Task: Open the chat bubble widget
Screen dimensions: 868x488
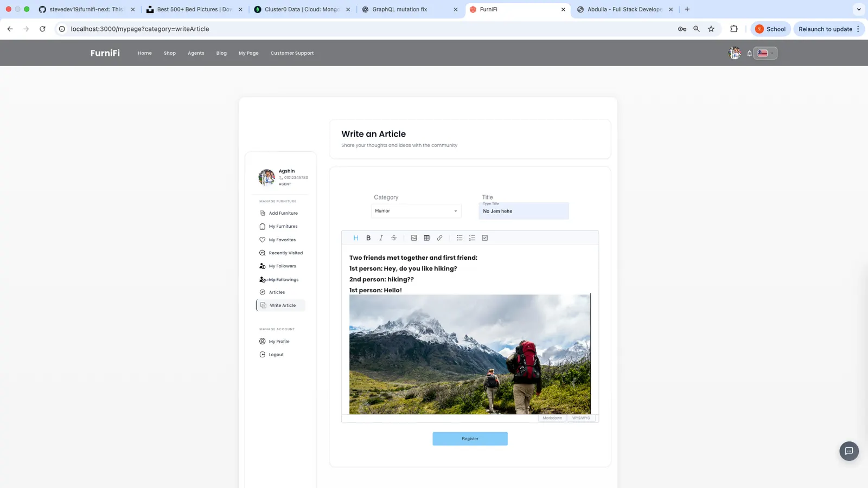Action: [x=849, y=451]
